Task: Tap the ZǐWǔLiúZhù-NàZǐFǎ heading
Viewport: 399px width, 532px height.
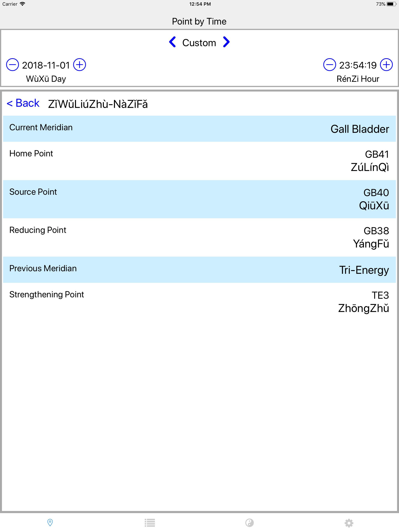Action: click(98, 104)
